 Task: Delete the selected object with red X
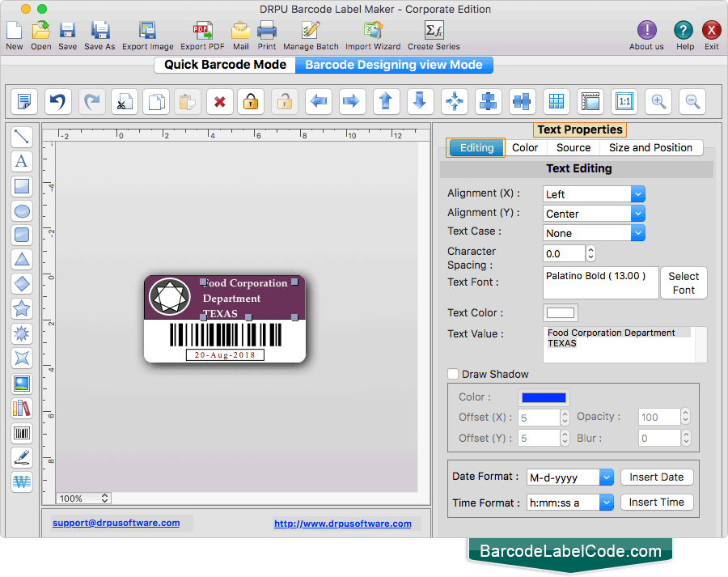(x=220, y=101)
